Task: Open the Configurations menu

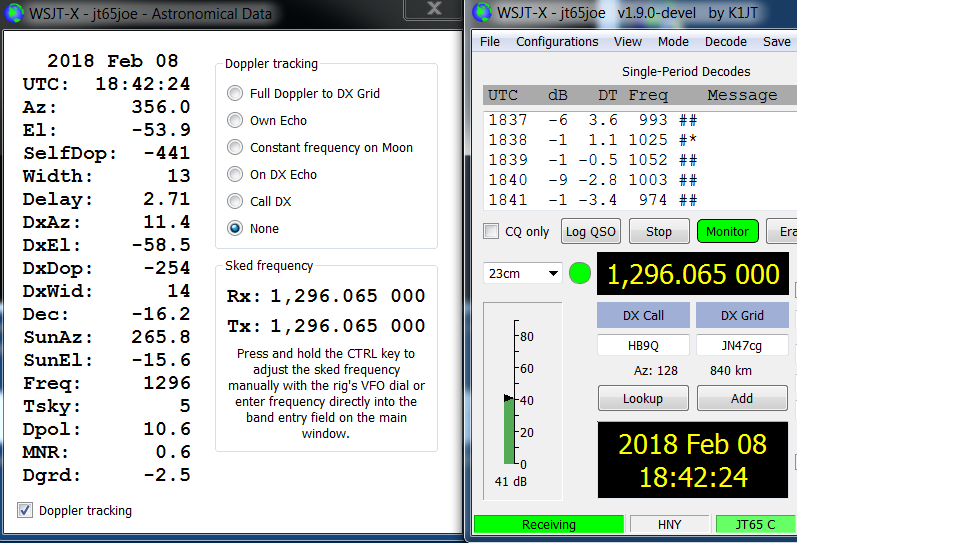Action: (557, 42)
